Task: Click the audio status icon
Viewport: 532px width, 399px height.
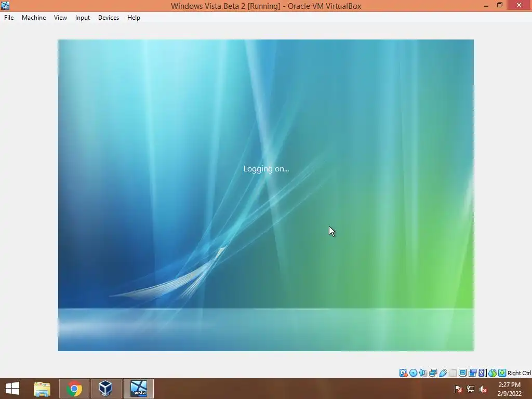Action: [423, 373]
